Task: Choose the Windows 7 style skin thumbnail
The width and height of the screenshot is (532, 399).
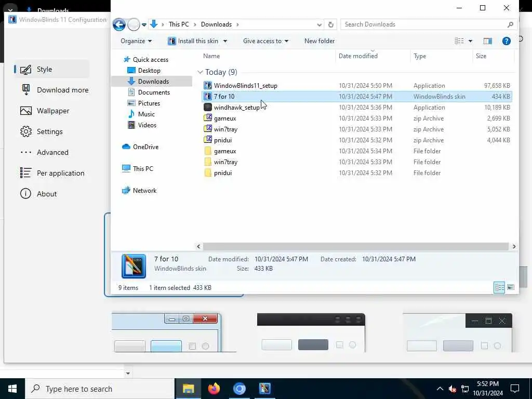Action: tap(166, 333)
